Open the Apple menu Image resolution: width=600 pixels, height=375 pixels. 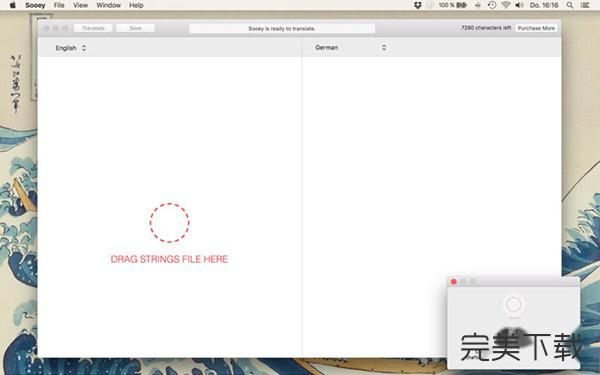point(12,5)
